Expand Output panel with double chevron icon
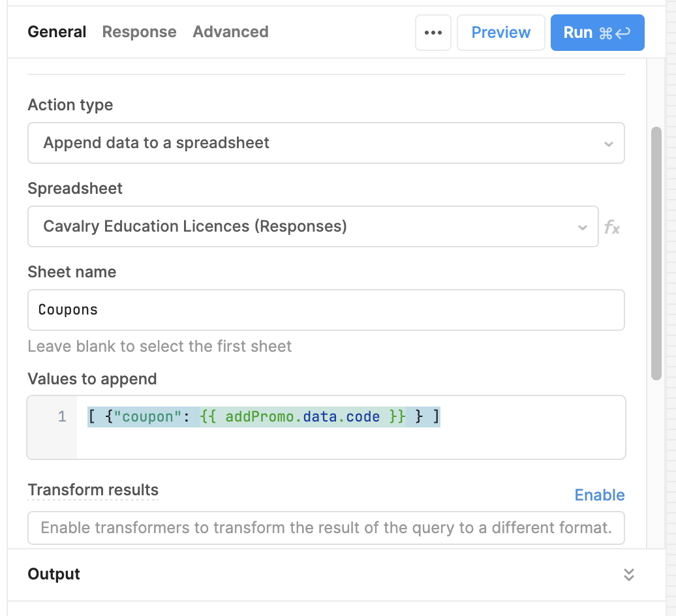676x616 pixels. pos(628,574)
